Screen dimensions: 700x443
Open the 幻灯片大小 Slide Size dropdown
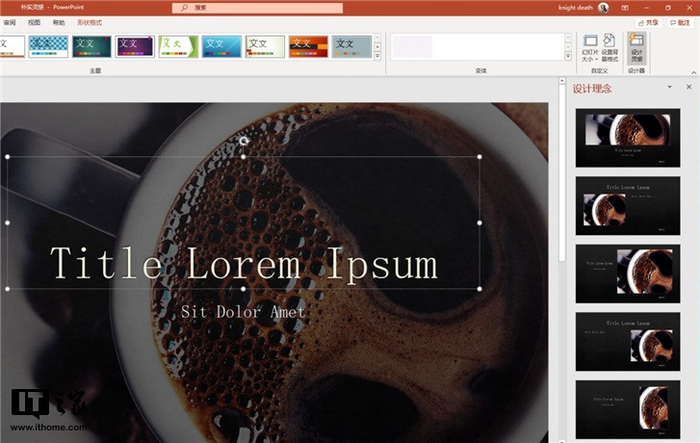(590, 48)
